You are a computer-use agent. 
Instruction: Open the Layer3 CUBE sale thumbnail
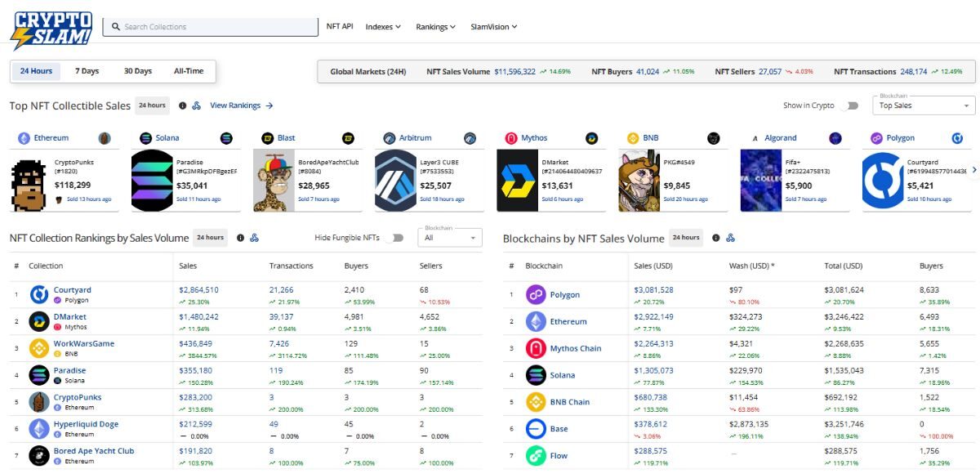pyautogui.click(x=395, y=181)
